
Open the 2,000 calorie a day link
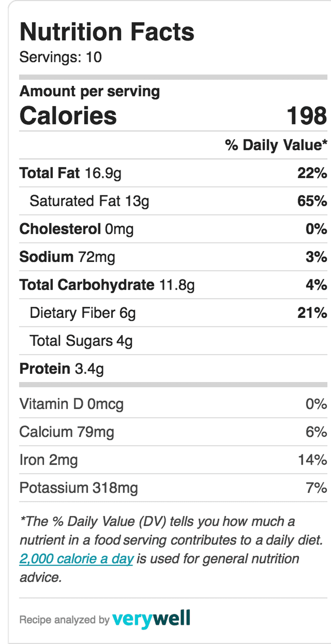coord(76,559)
